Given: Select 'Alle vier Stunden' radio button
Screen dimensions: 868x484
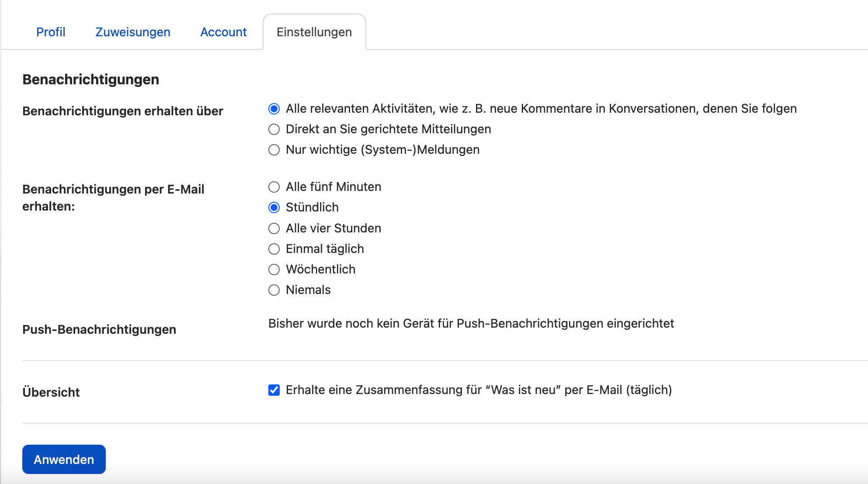Looking at the screenshot, I should coord(274,228).
